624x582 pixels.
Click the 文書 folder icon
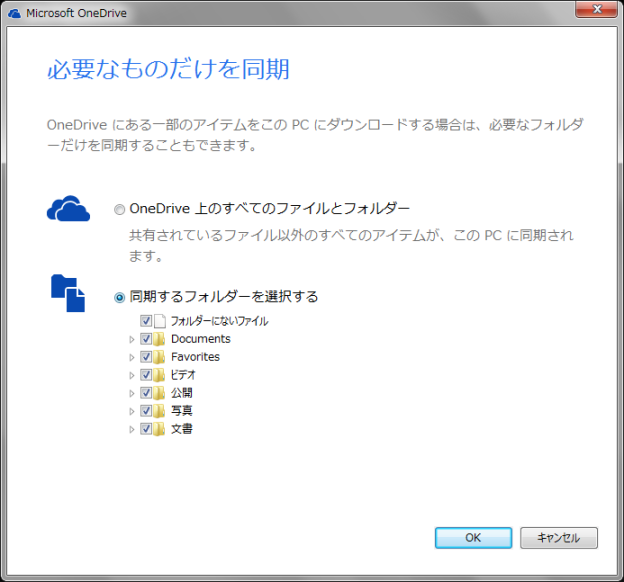pos(159,429)
